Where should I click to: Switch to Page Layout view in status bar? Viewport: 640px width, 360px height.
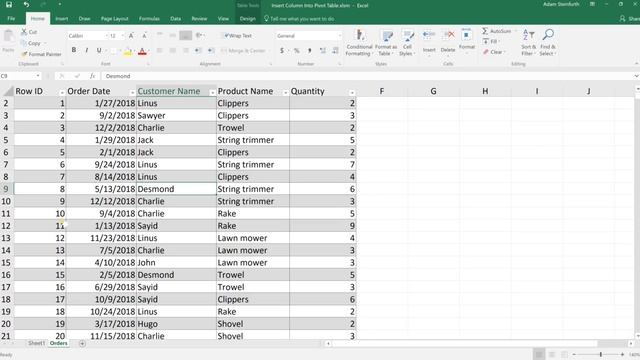tap(552, 354)
